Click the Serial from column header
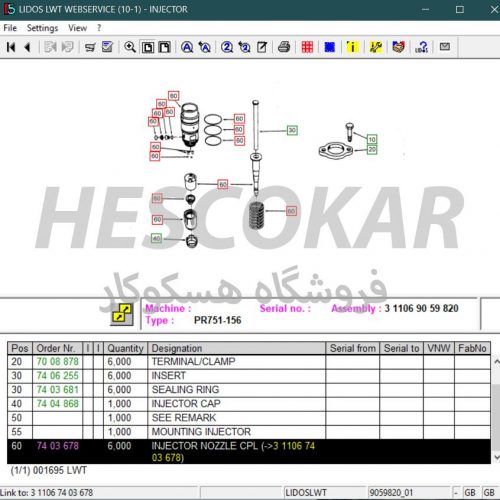Screen dimensions: 500x500 click(353, 348)
